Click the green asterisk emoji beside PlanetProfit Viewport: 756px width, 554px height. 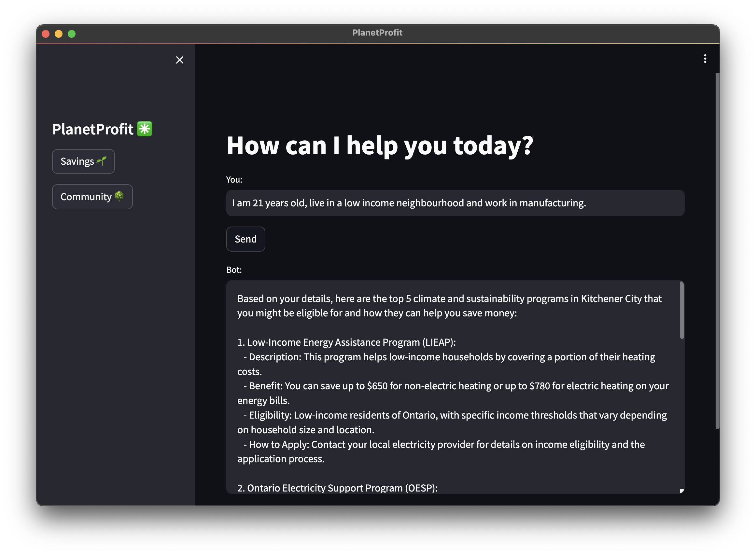(145, 129)
